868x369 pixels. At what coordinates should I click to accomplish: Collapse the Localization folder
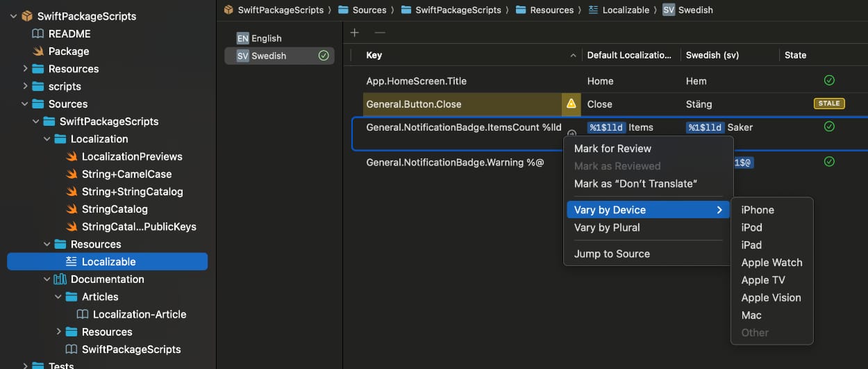tap(47, 138)
